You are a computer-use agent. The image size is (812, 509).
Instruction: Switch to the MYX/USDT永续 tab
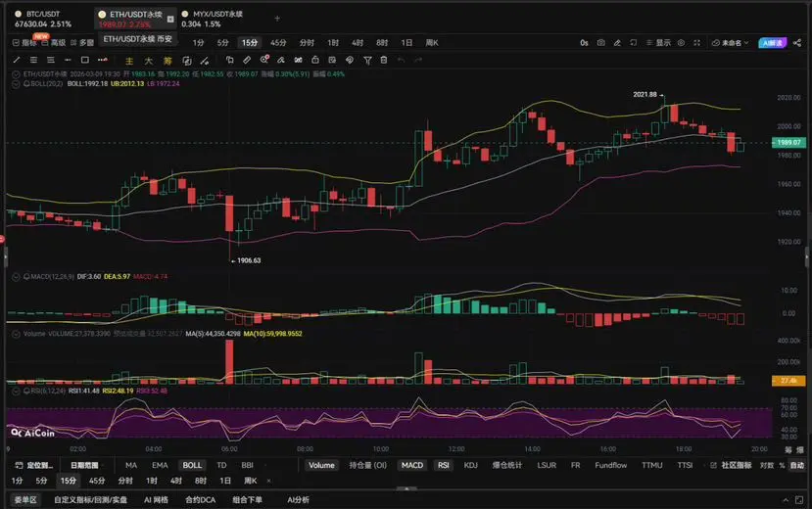click(213, 20)
